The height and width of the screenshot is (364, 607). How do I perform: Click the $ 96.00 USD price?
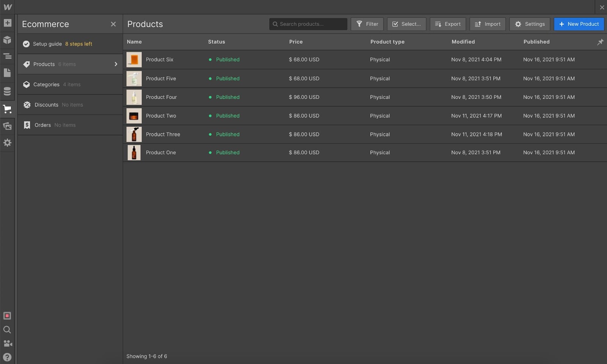[x=304, y=97]
